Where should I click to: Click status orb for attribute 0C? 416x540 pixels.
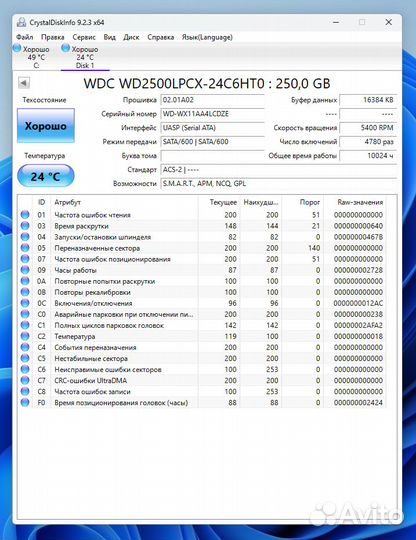point(25,303)
